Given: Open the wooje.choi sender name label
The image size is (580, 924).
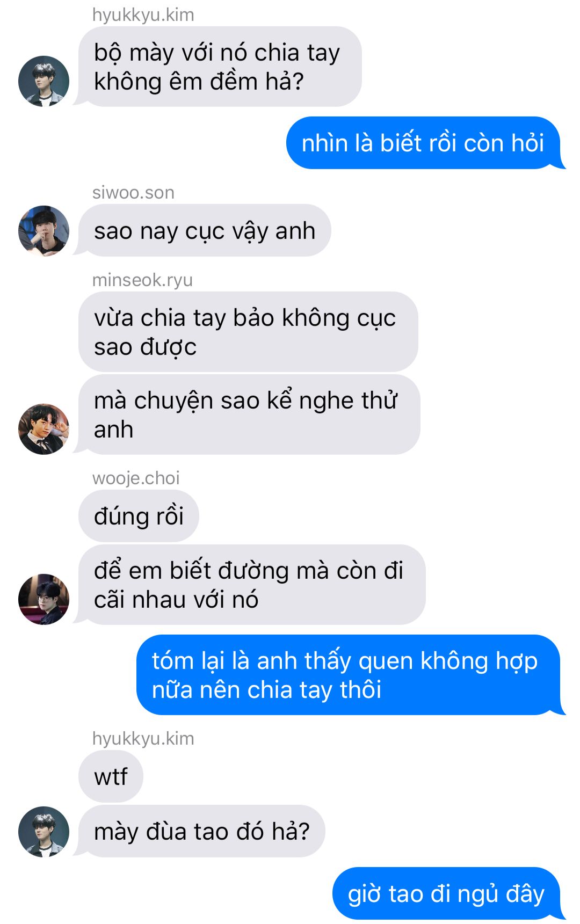Looking at the screenshot, I should click(136, 478).
